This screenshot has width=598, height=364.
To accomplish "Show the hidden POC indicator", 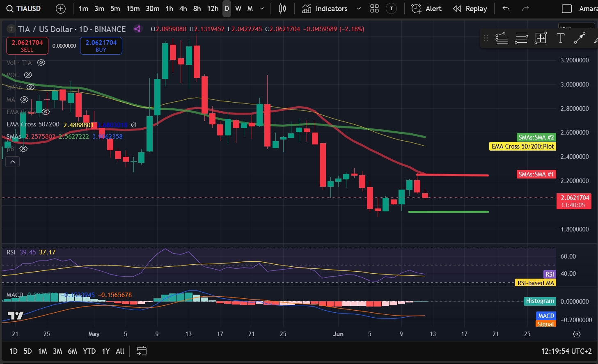I will point(28,75).
